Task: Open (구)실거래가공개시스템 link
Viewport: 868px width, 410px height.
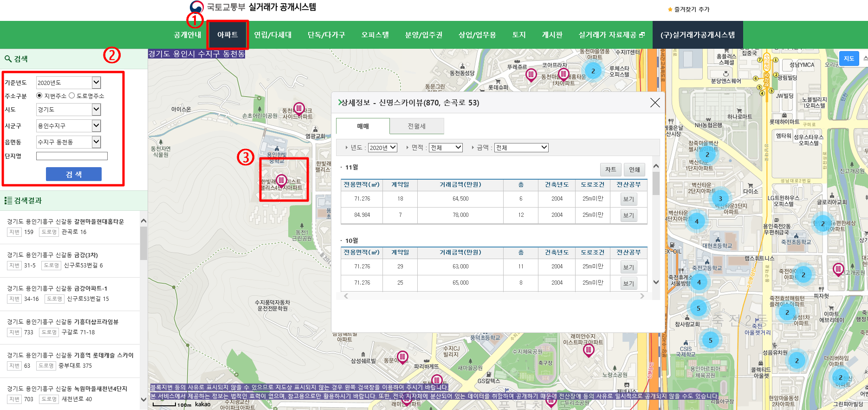Action: (x=698, y=35)
